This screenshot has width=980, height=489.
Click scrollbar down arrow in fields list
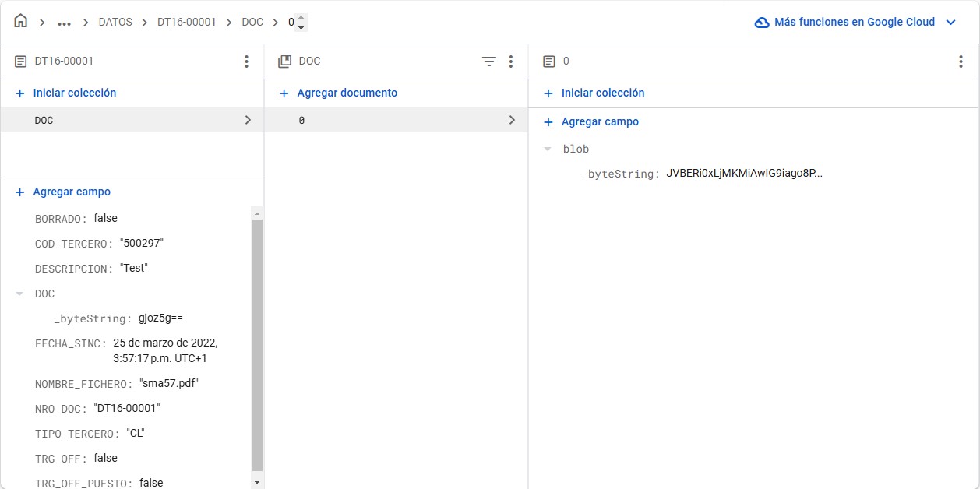tap(257, 483)
